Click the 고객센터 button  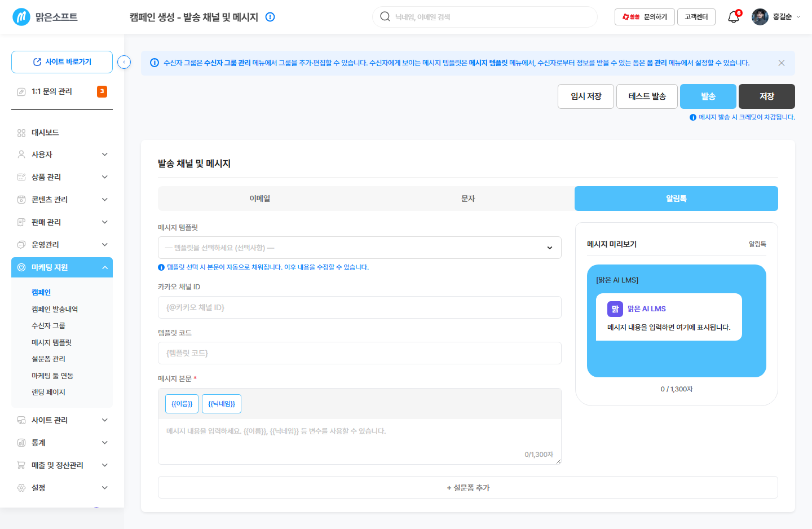pos(696,17)
